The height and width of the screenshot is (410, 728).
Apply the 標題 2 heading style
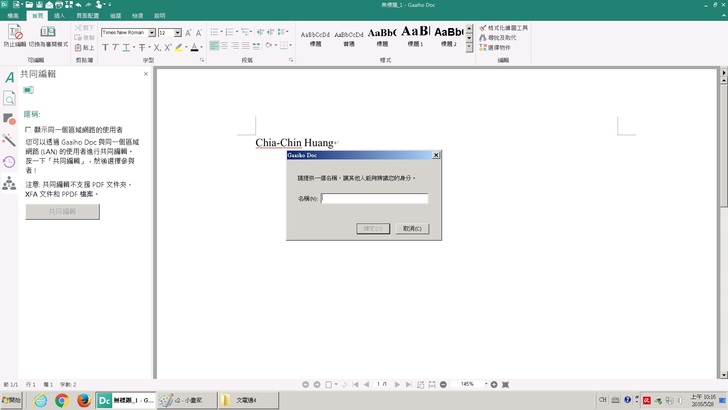pos(448,36)
